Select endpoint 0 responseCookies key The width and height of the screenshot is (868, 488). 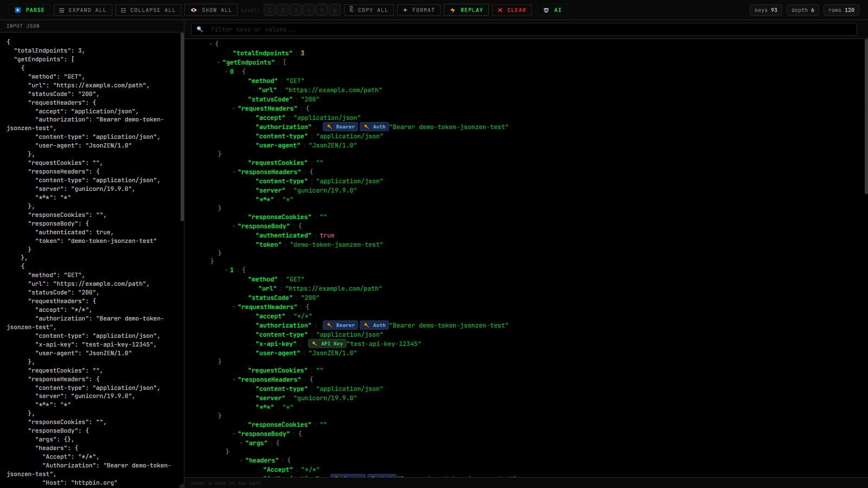pos(280,217)
